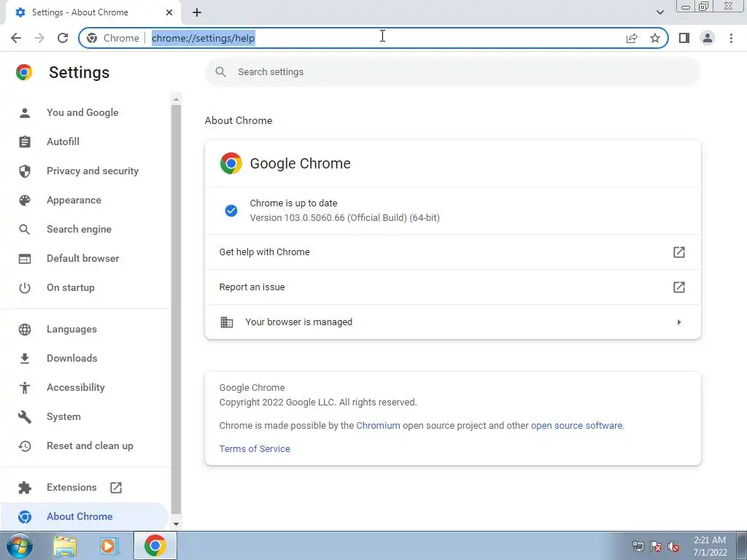
Task: Click the magnifier icon in Search settings
Action: tap(220, 72)
